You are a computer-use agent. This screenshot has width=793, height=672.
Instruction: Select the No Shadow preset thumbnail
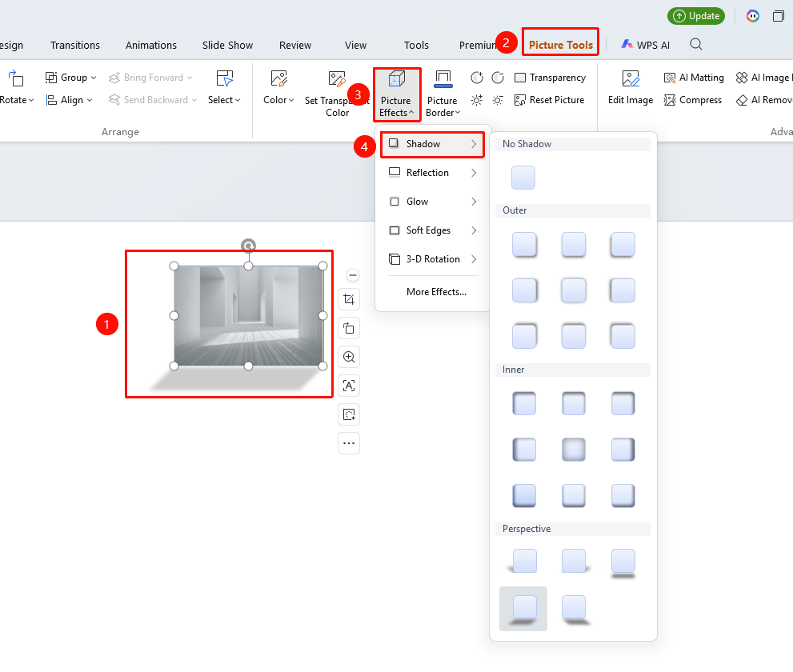pos(523,178)
